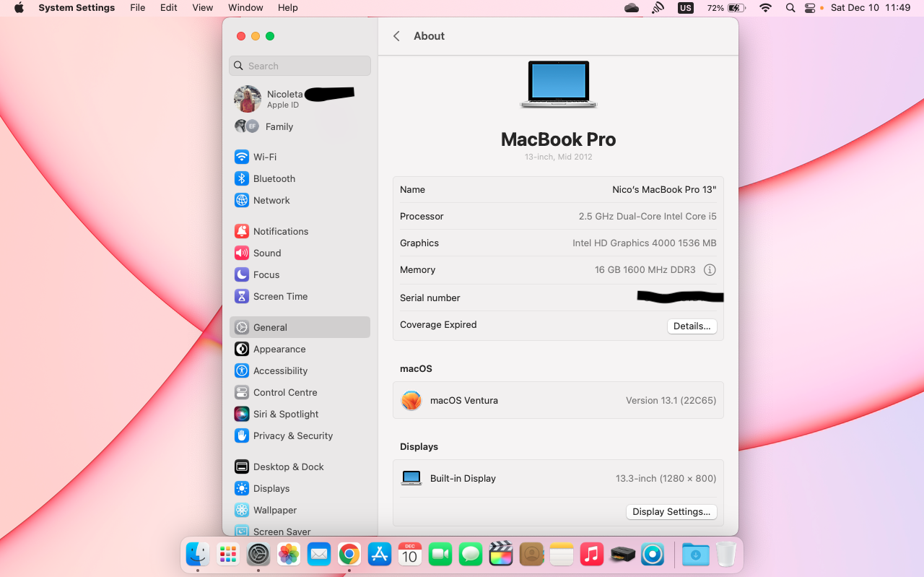Screen dimensions: 924x577
Task: Open the Window menu
Action: [245, 8]
